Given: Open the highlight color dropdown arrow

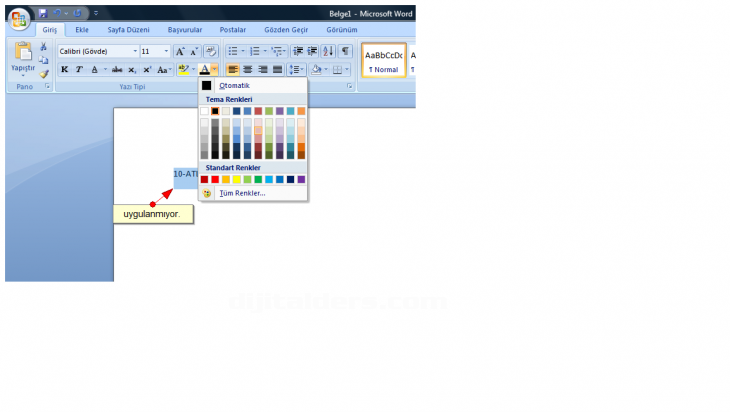Looking at the screenshot, I should (194, 69).
